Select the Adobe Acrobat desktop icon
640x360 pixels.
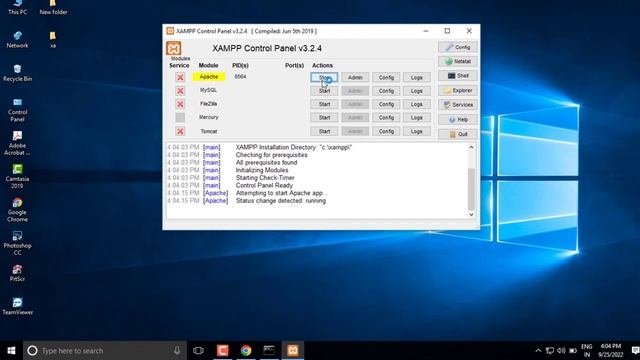click(17, 143)
